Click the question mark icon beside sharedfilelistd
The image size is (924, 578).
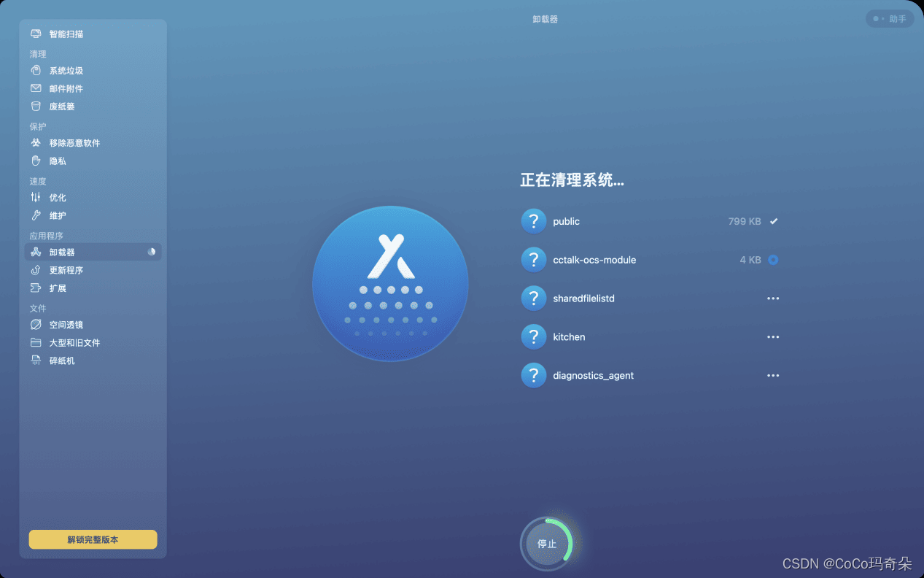[534, 298]
